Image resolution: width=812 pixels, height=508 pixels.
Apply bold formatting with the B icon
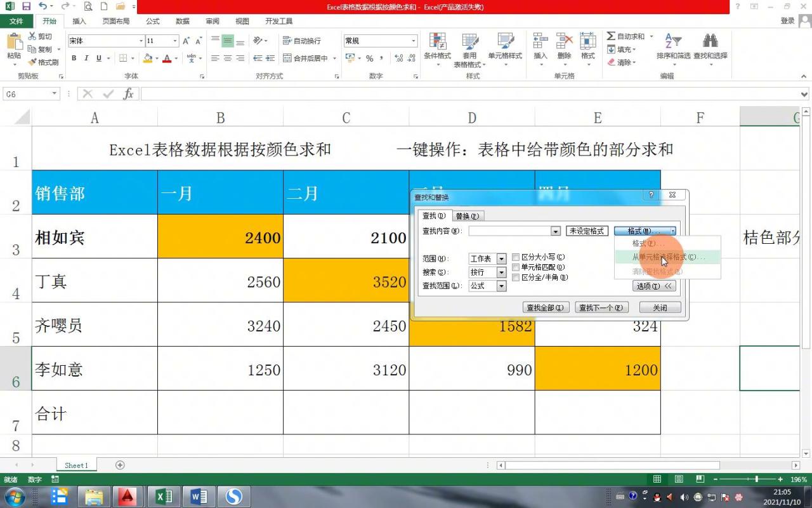coord(74,58)
